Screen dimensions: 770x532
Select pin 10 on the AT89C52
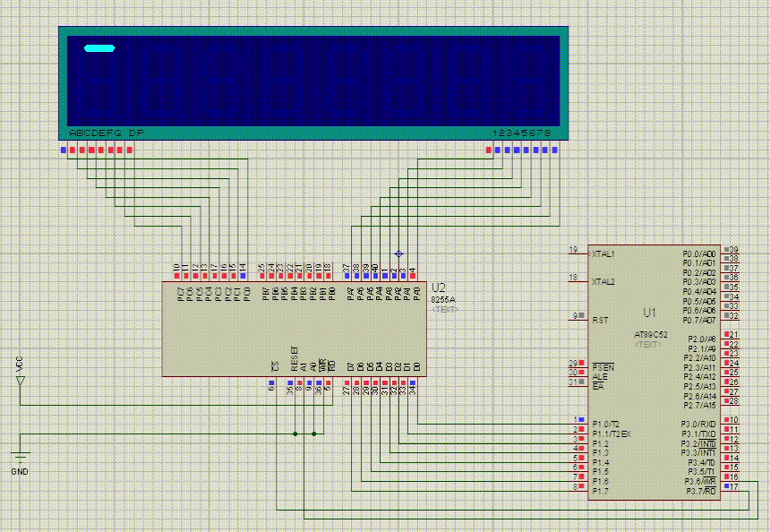(731, 420)
